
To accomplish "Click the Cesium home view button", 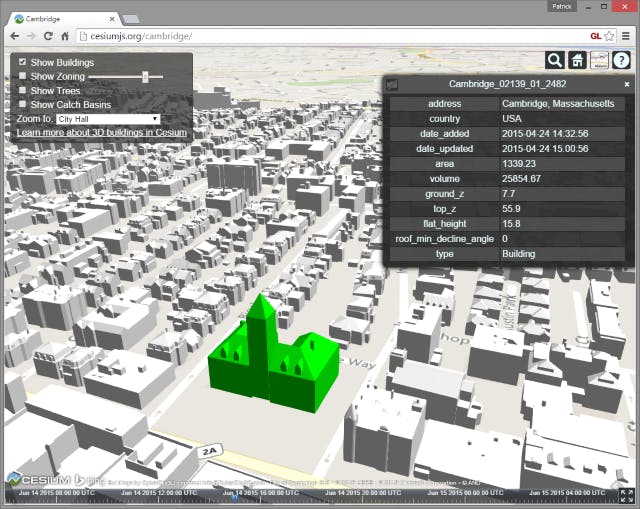I will [577, 60].
